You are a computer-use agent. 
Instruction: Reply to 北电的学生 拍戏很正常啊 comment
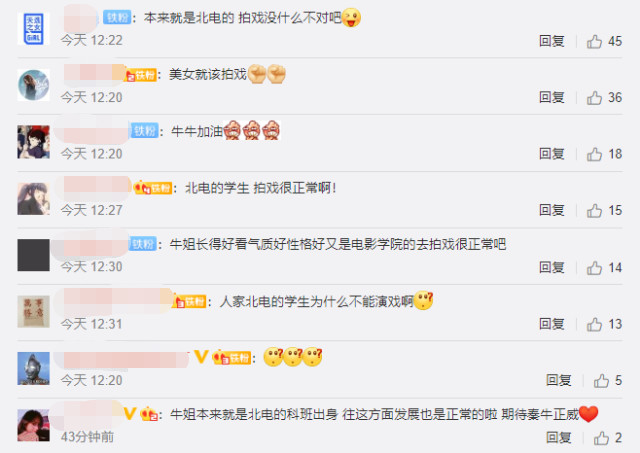552,210
